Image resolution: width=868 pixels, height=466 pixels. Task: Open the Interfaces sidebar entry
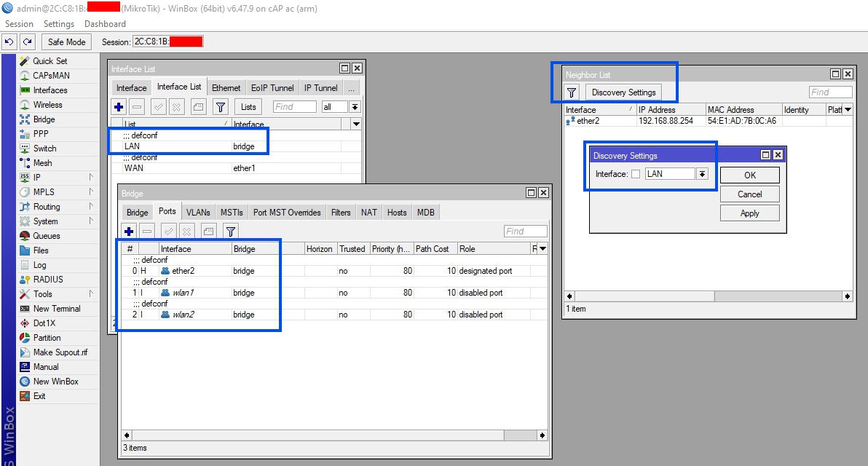pos(50,90)
